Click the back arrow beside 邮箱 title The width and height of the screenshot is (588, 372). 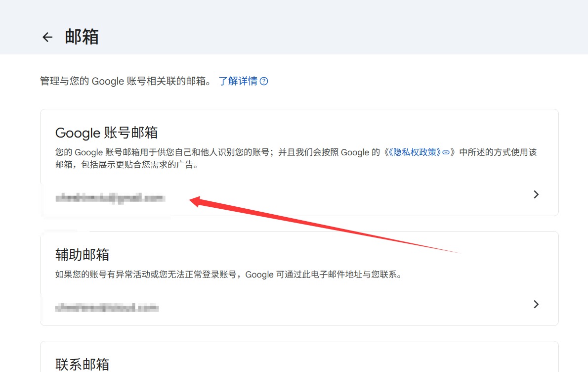point(47,37)
